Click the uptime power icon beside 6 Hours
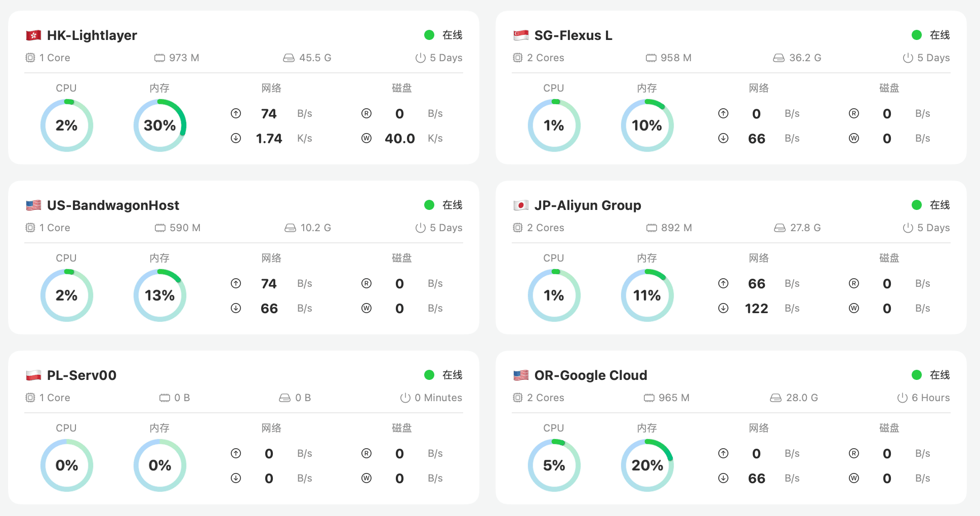Screen dimensions: 980x516 coord(902,398)
